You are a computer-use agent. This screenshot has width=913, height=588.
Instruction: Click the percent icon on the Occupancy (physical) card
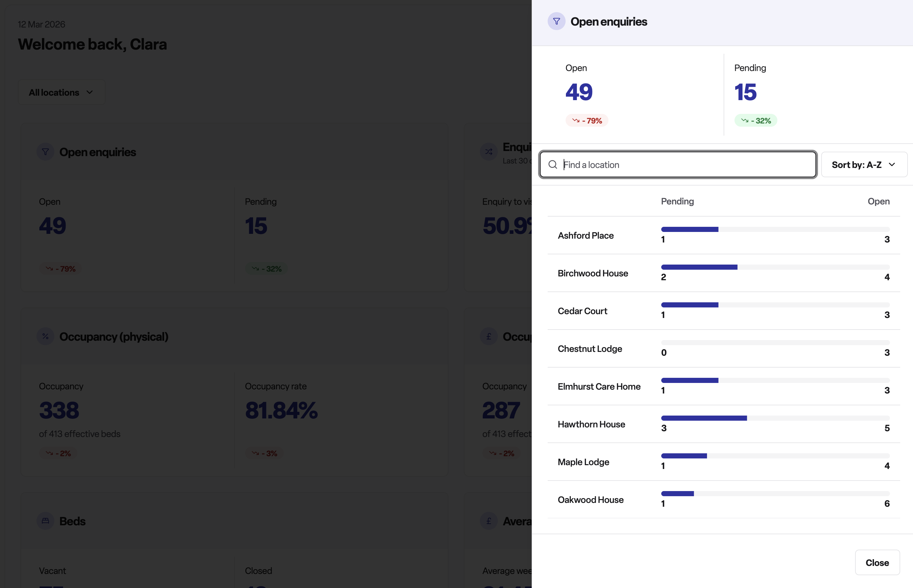point(45,336)
